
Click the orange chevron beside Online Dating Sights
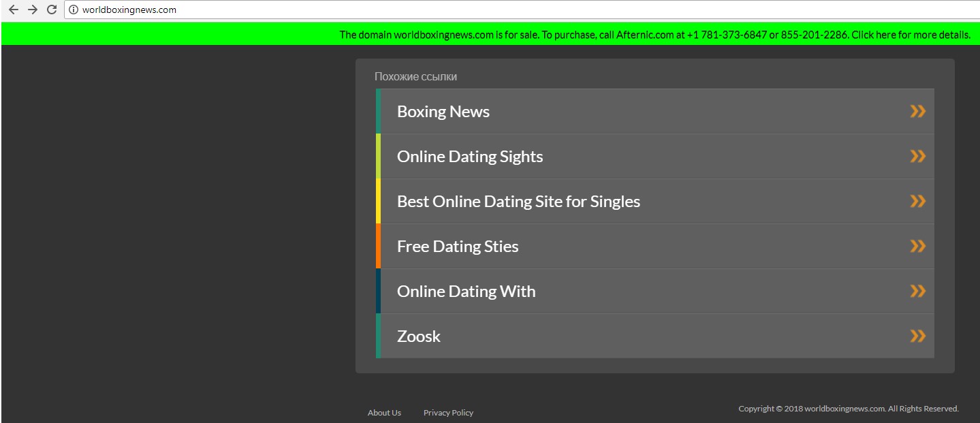(918, 156)
